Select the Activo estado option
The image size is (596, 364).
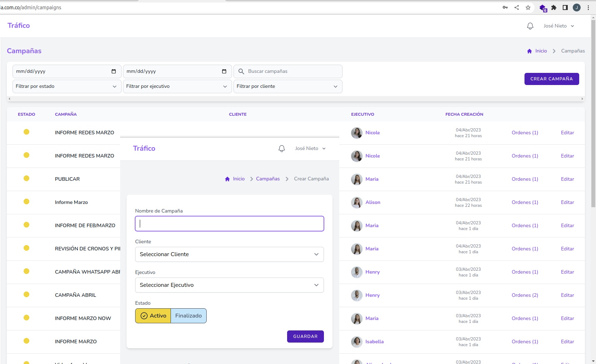click(153, 316)
